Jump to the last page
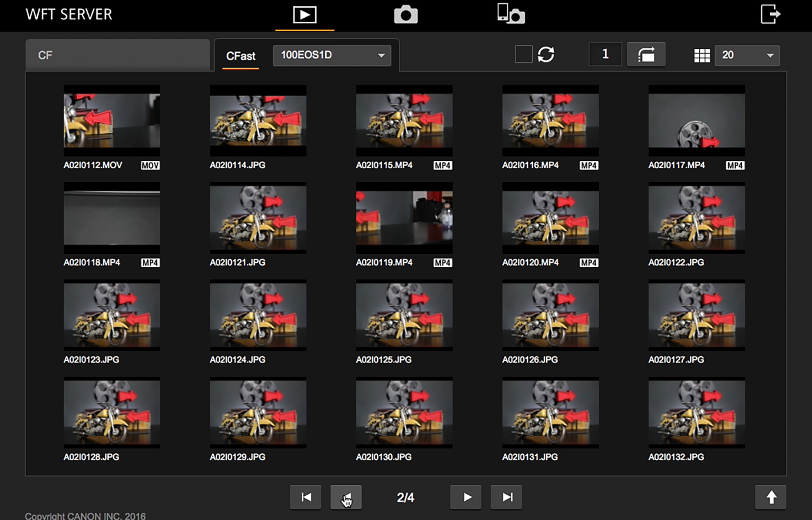 pos(506,497)
